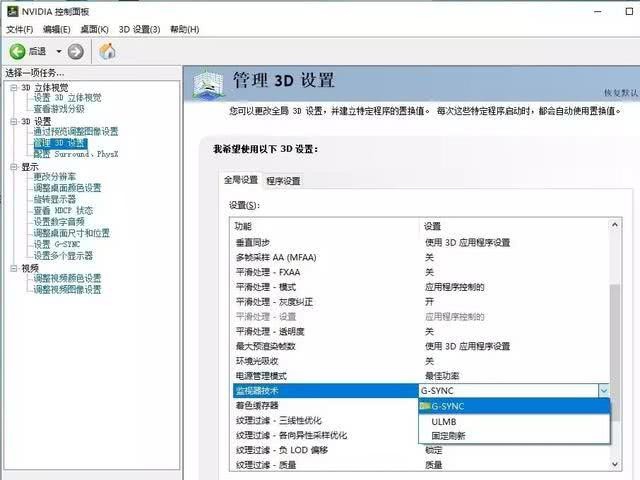
Task: Open 配置 Surround、PhysX in the tree
Action: 76,154
